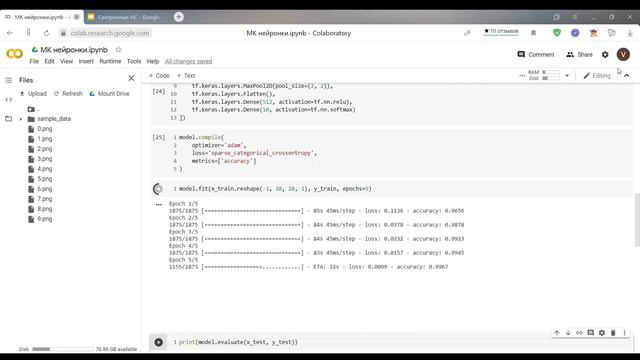Open output options dots of fit cell
640x360 pixels.
click(x=159, y=204)
